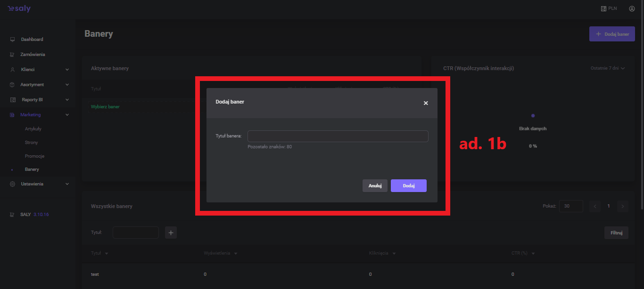Click the plus icon next to Tytuł filter
This screenshot has height=289, width=644.
point(171,233)
